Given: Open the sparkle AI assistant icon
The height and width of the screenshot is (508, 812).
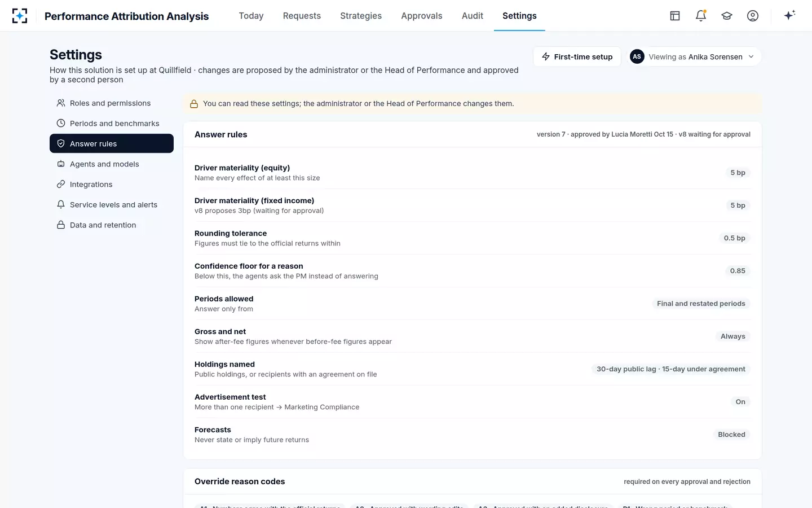Looking at the screenshot, I should click(x=789, y=15).
